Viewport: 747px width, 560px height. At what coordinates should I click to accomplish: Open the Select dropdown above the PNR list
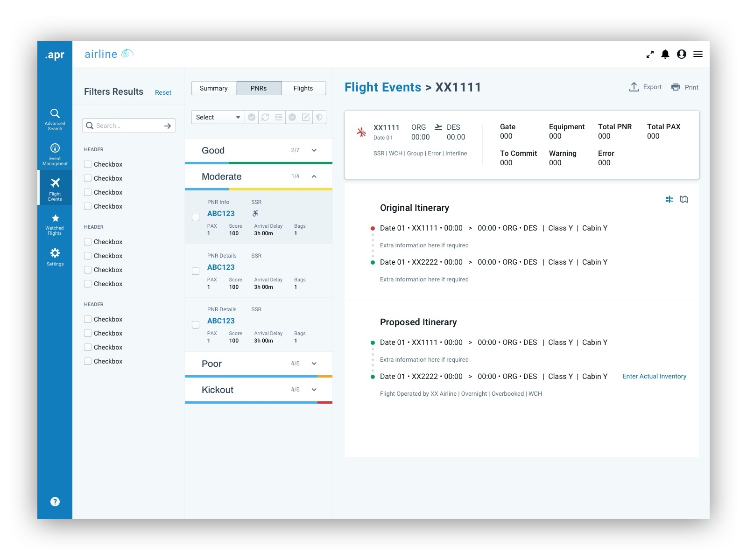coord(217,117)
